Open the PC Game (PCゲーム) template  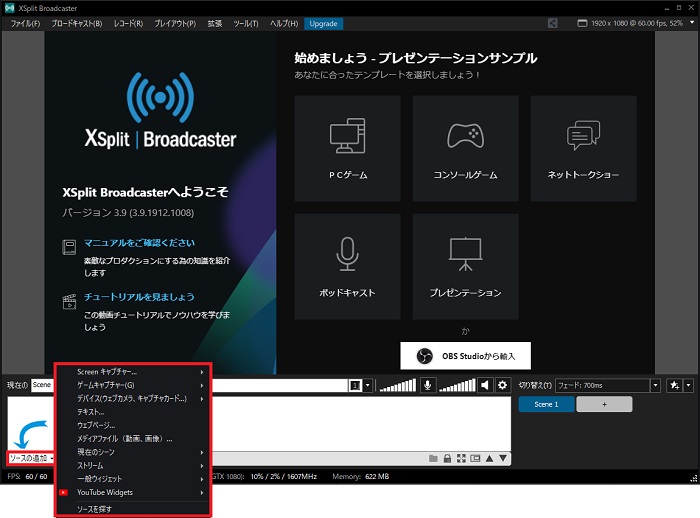pyautogui.click(x=347, y=148)
